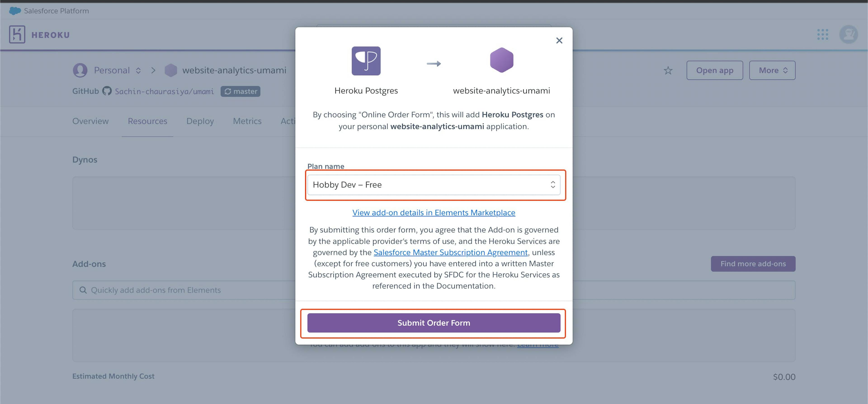Click the $0.00 cost value

pyautogui.click(x=784, y=377)
